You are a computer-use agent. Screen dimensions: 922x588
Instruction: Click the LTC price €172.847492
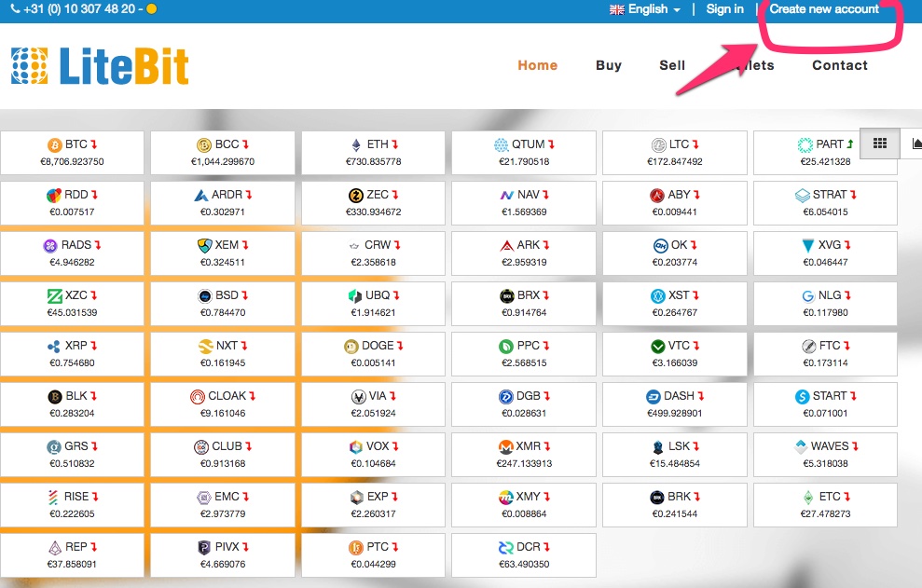(674, 162)
